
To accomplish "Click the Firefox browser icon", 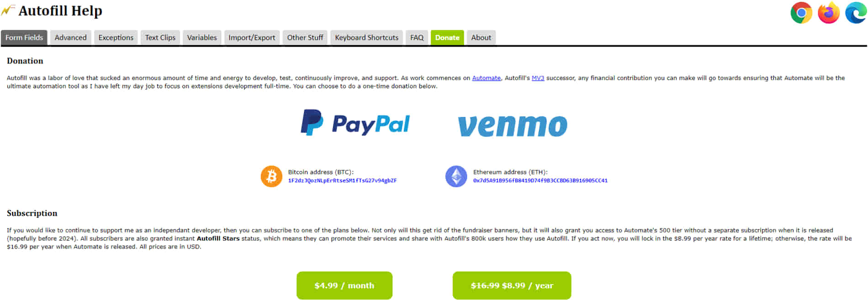I will click(829, 13).
